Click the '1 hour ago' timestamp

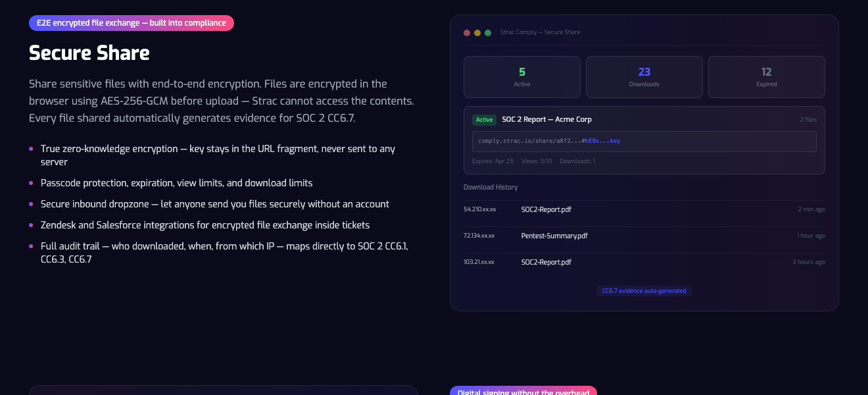(811, 236)
